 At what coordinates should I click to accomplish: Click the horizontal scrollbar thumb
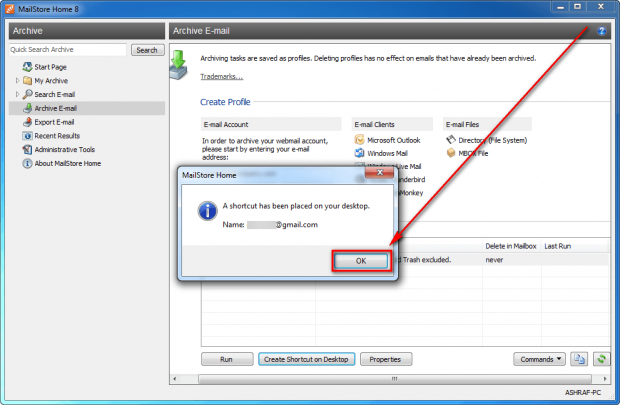click(x=394, y=379)
